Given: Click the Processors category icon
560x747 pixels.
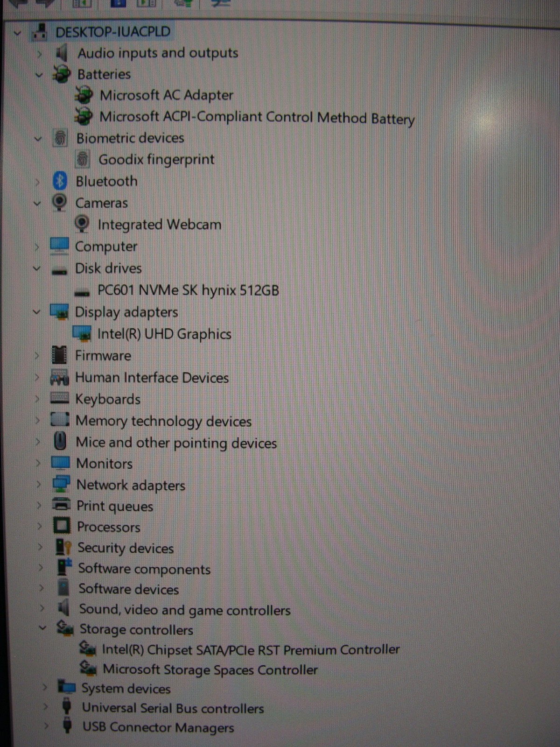Looking at the screenshot, I should (62, 526).
